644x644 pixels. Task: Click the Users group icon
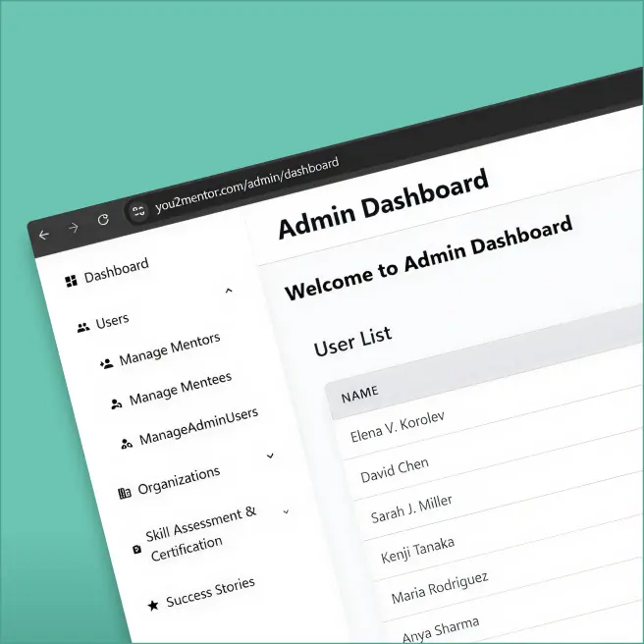(x=83, y=328)
